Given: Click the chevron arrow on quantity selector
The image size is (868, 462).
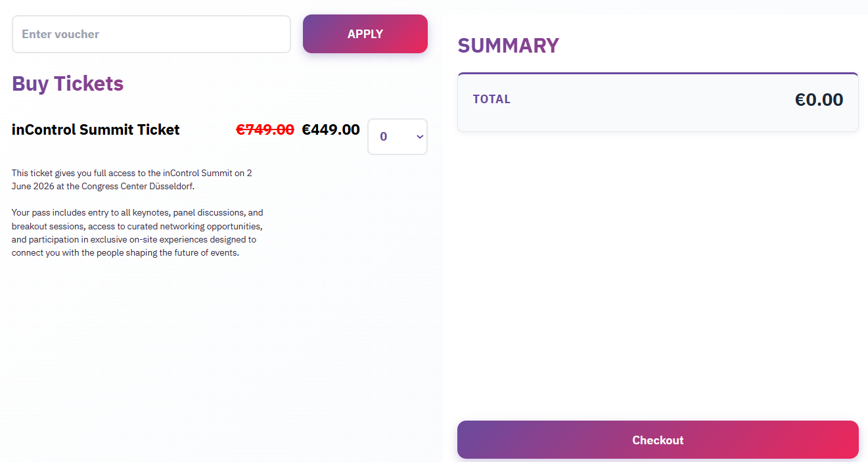Looking at the screenshot, I should click(420, 137).
